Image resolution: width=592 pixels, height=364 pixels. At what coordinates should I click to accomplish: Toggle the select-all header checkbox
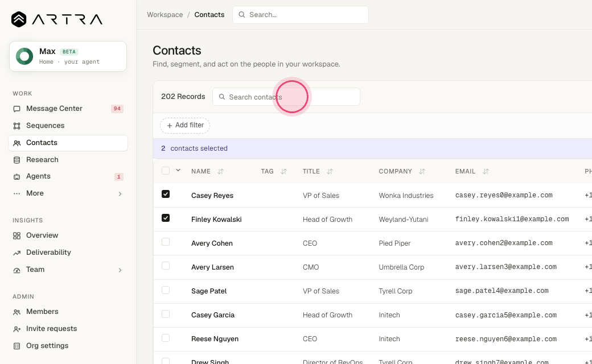pos(166,171)
